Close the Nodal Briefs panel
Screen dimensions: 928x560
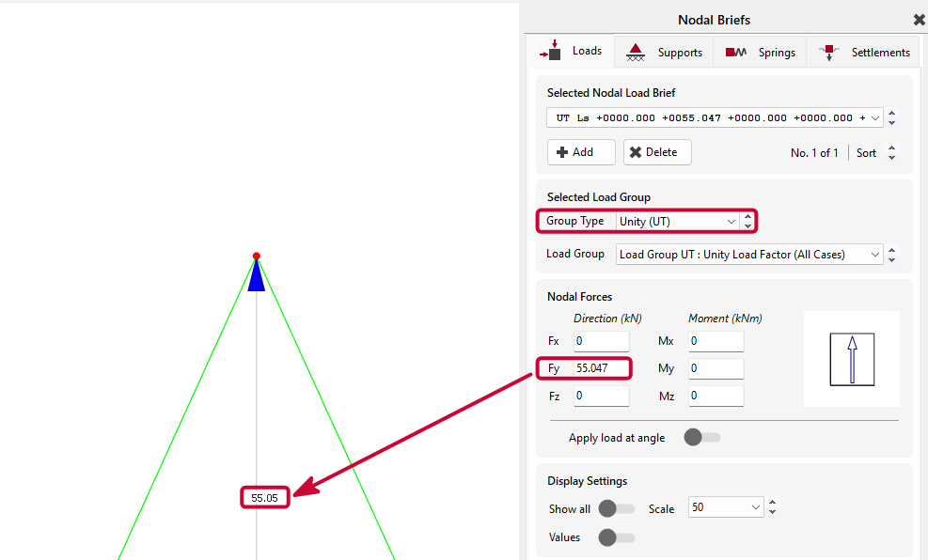coord(919,20)
